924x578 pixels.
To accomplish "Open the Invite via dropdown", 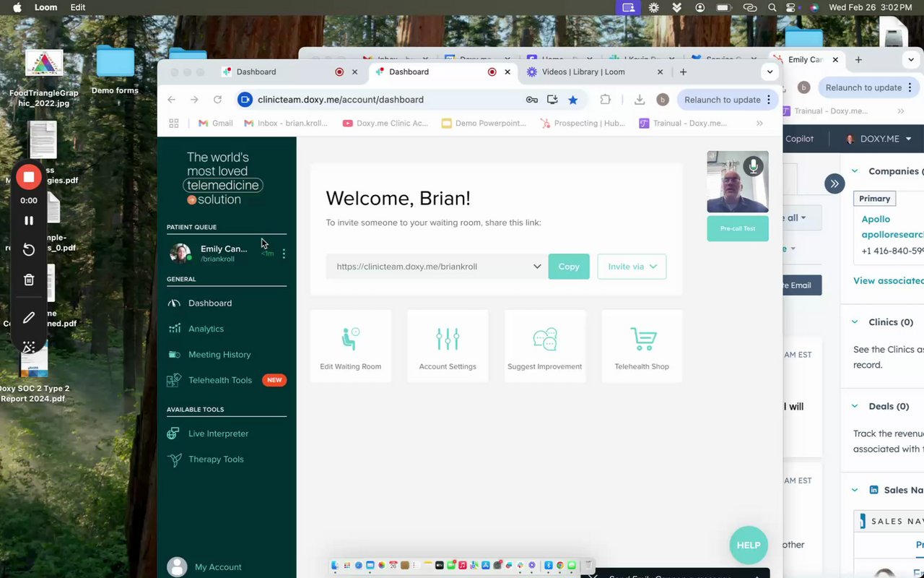I will [x=632, y=267].
